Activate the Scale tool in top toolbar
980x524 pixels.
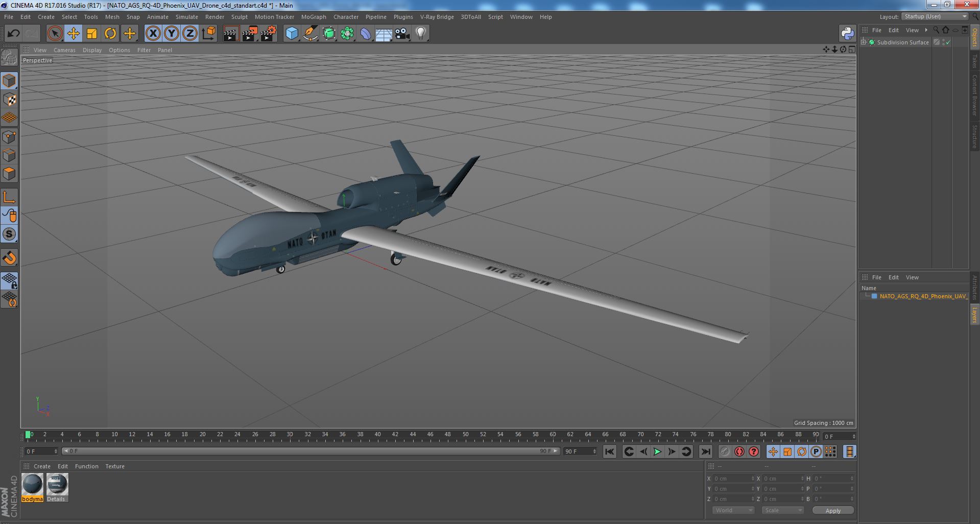(x=92, y=34)
